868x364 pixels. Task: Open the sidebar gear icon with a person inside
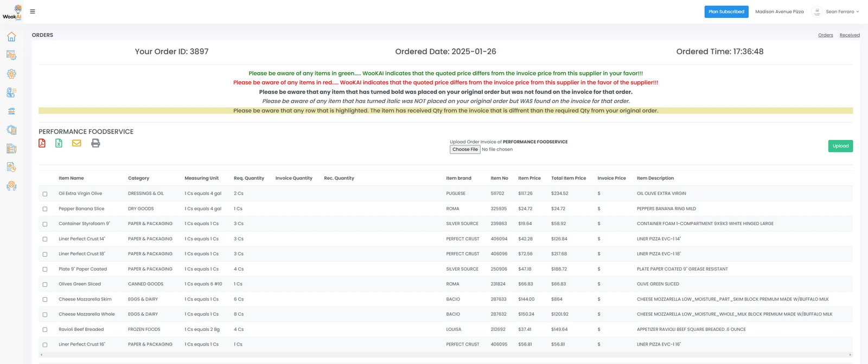coord(11,74)
